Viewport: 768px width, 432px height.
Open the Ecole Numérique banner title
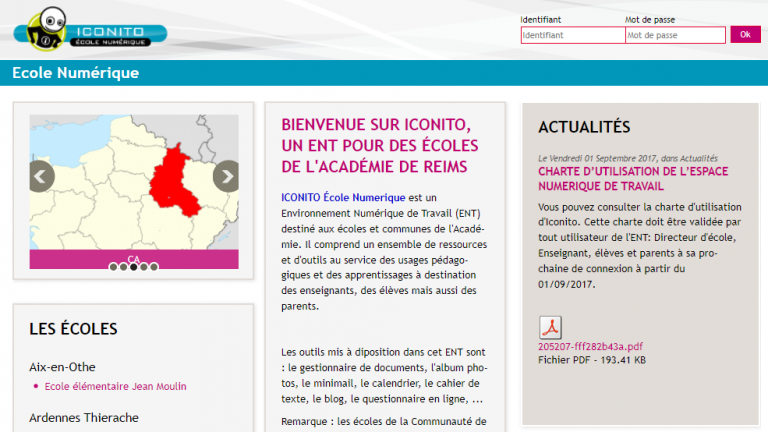[75, 73]
